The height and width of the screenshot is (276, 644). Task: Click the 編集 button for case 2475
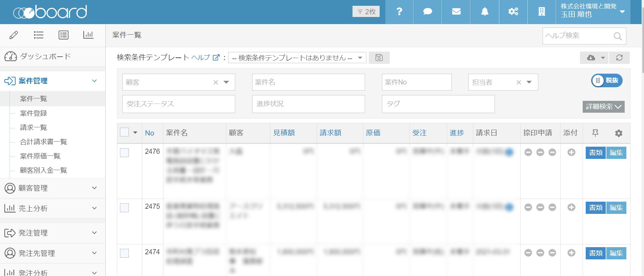(616, 208)
